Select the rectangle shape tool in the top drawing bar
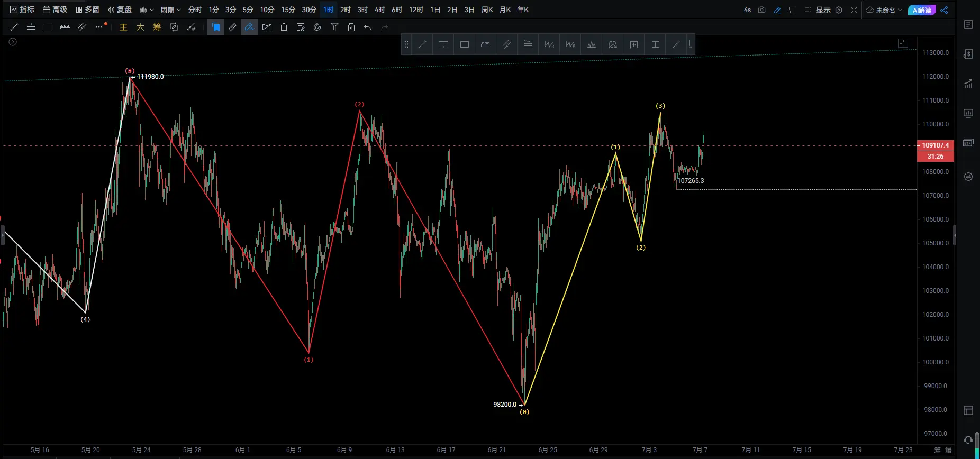 (x=48, y=27)
